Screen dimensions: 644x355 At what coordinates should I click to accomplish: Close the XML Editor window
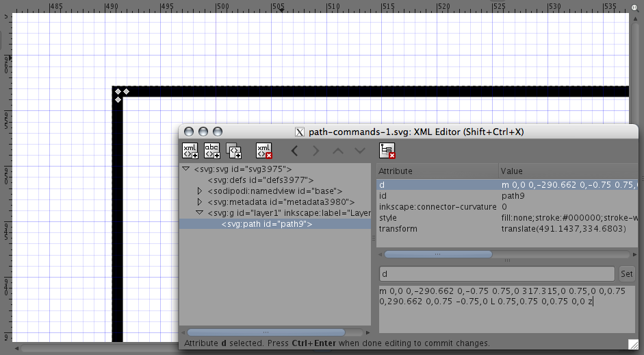(x=189, y=132)
